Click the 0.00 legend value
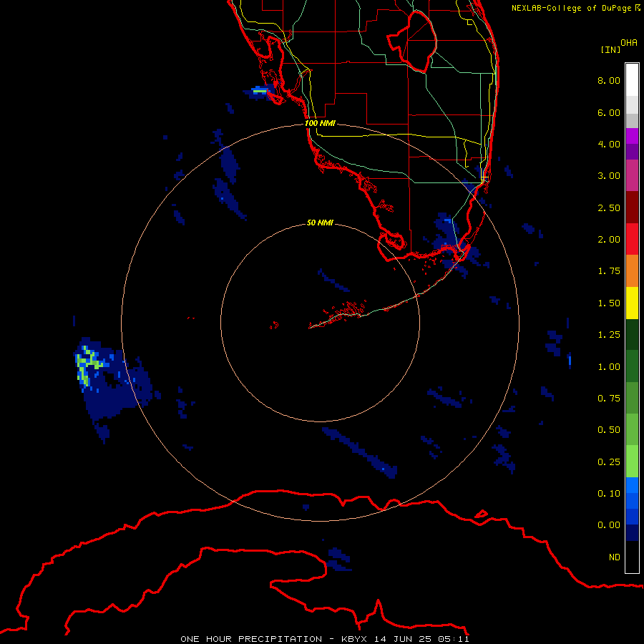 pyautogui.click(x=609, y=525)
